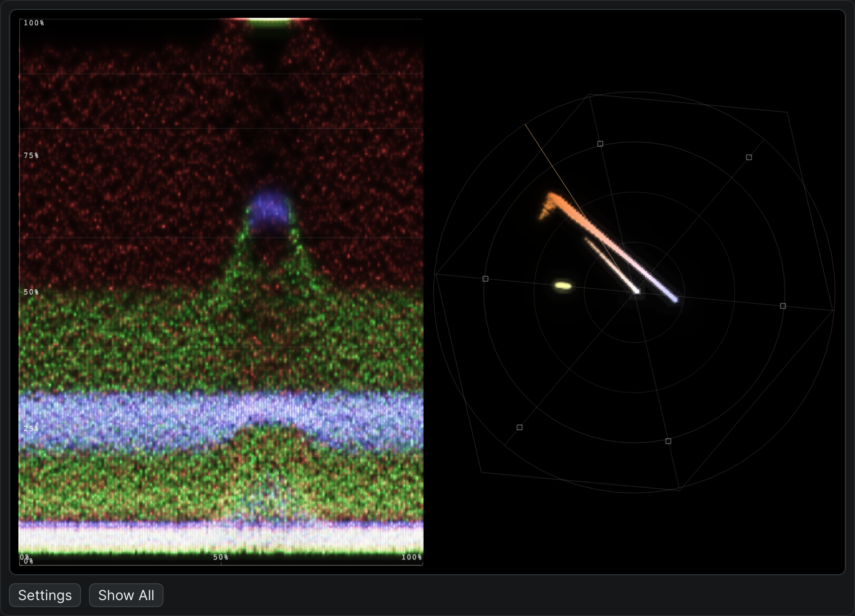The height and width of the screenshot is (616, 855).
Task: Click the 50% label on the horizontal axis
Action: tap(221, 557)
